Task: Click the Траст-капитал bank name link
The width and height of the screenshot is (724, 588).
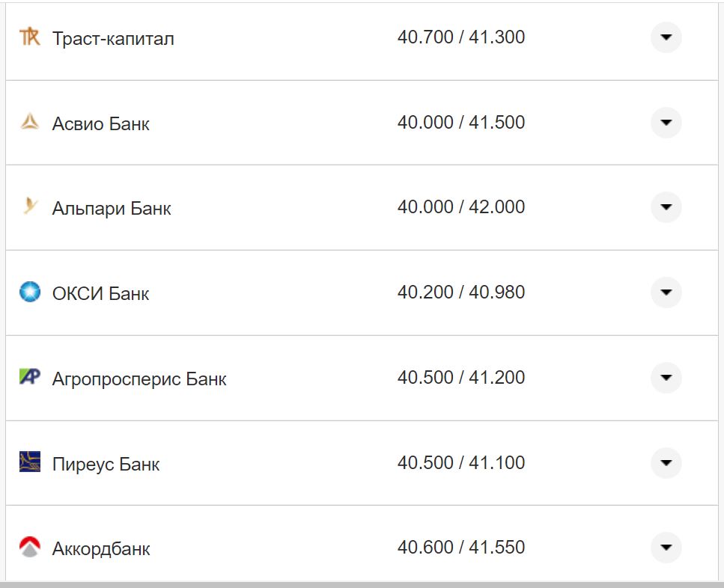Action: coord(112,38)
